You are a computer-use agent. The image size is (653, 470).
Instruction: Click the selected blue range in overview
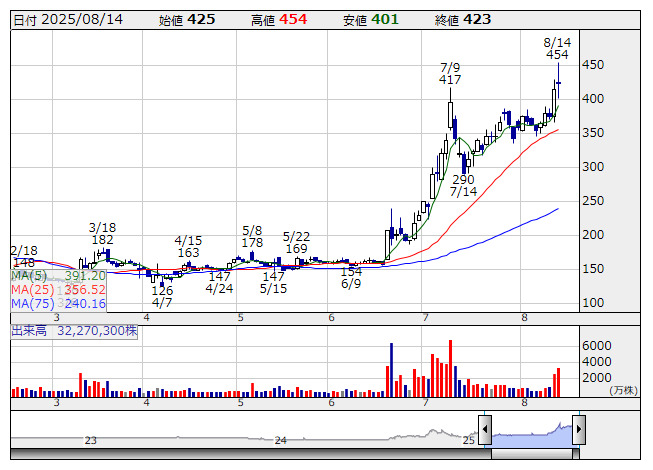click(532, 437)
